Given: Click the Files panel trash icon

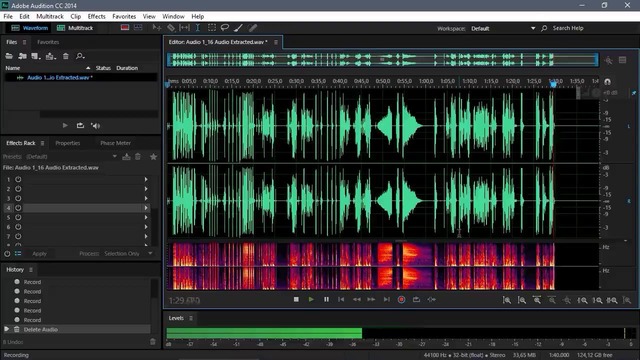Looking at the screenshot, I should (66, 56).
